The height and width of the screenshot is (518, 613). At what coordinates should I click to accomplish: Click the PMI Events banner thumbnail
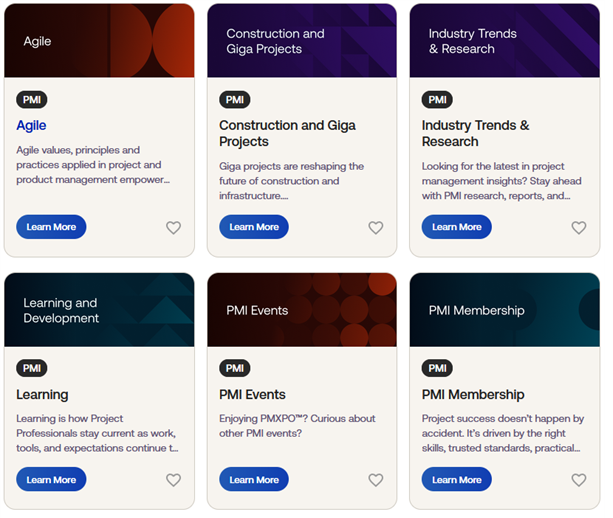[302, 310]
